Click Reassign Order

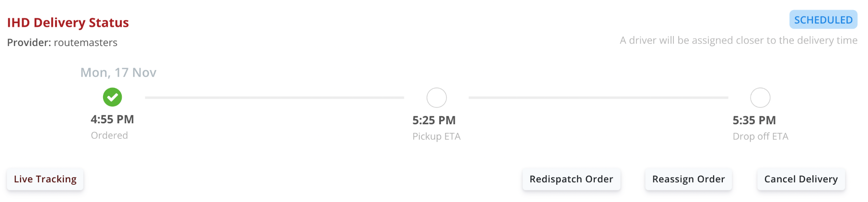[688, 179]
